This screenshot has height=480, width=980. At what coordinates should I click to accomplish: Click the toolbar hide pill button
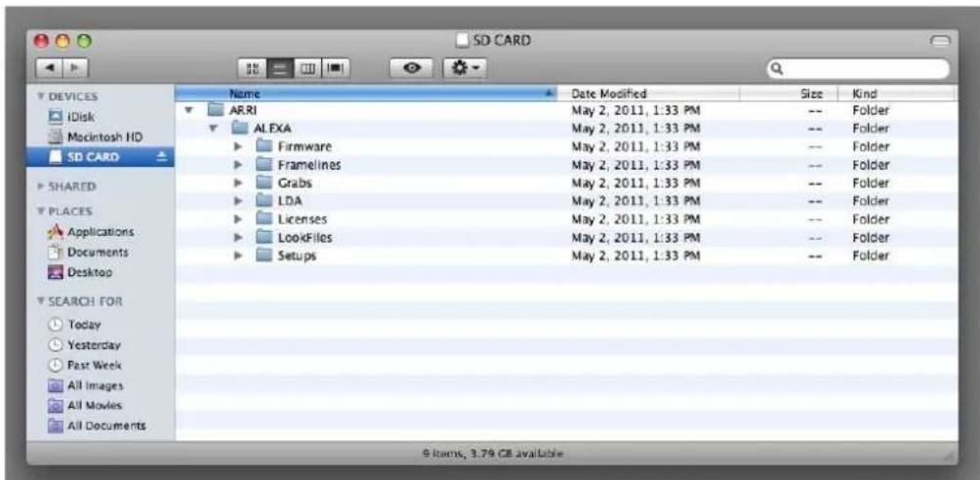pyautogui.click(x=940, y=41)
